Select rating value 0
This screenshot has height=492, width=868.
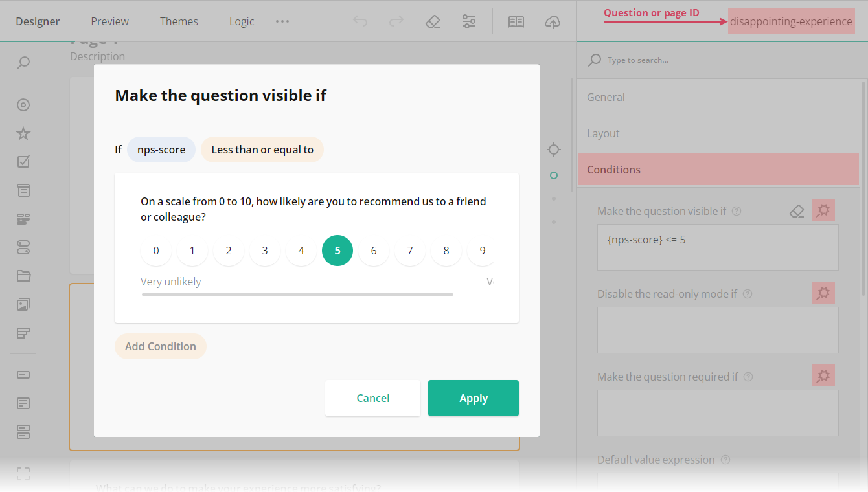156,251
